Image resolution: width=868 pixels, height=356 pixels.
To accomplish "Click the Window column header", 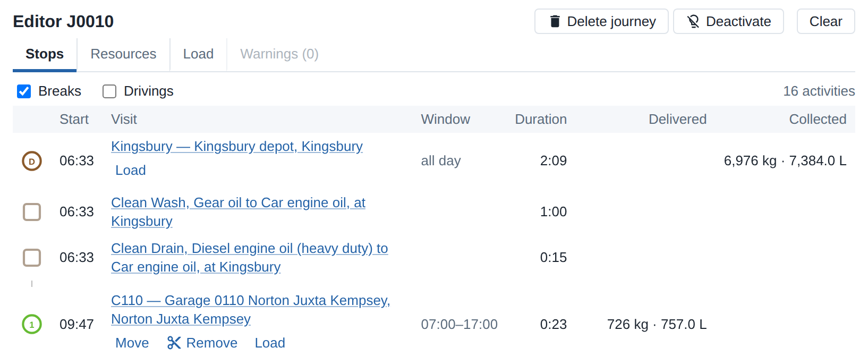I will [446, 119].
